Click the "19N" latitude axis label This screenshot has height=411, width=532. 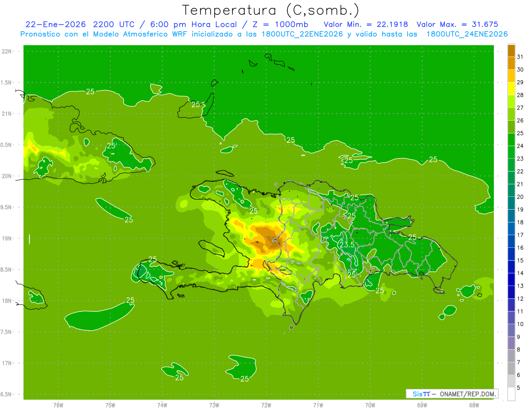pos(7,239)
